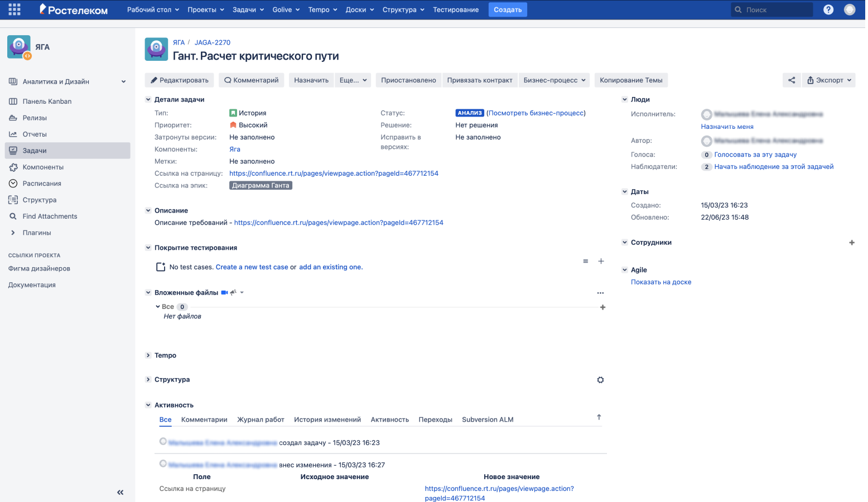Open the Tempo menu in the header
868x502 pixels.
(x=322, y=9)
